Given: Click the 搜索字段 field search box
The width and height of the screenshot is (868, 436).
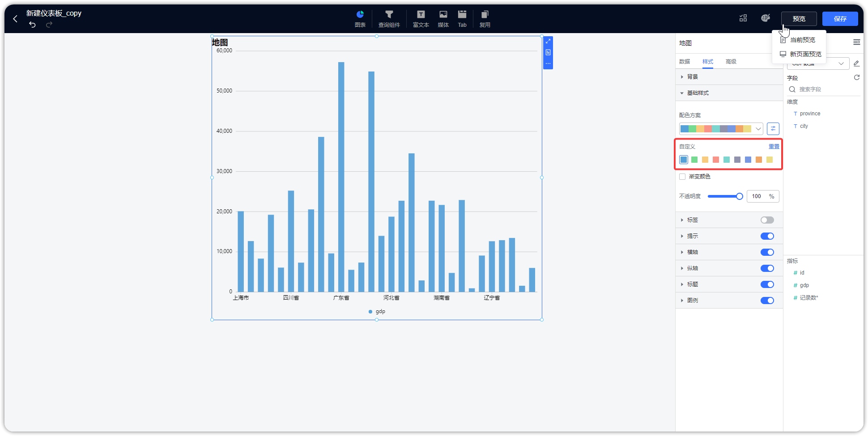Looking at the screenshot, I should pyautogui.click(x=823, y=89).
